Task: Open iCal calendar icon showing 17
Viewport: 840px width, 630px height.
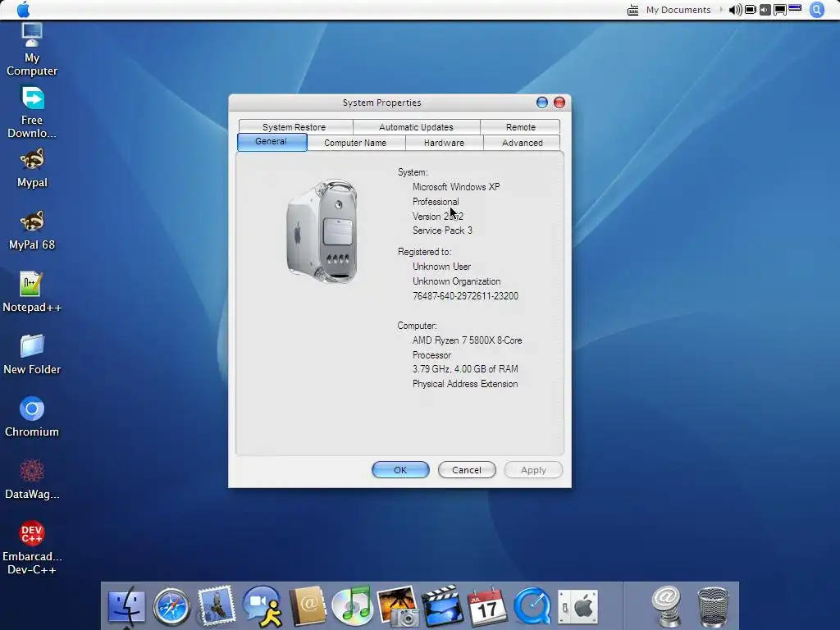Action: [x=486, y=606]
